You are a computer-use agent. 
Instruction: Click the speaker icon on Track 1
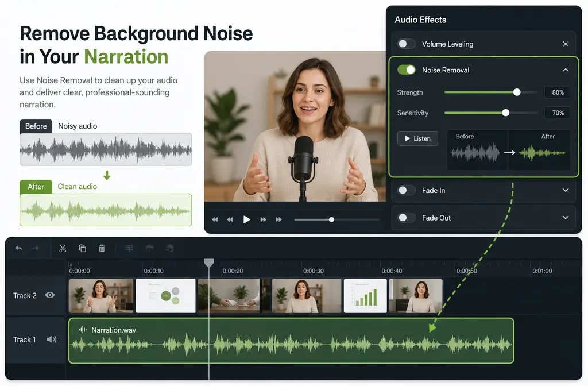[51, 339]
